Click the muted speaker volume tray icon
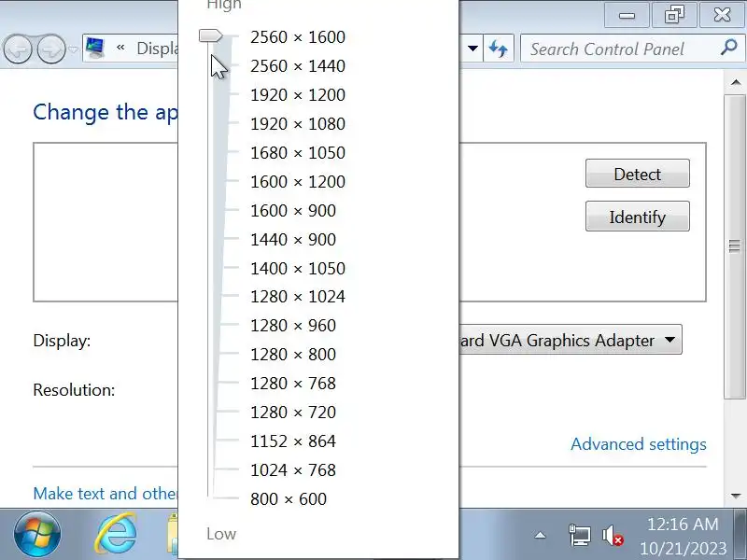This screenshot has width=747, height=560. click(613, 536)
